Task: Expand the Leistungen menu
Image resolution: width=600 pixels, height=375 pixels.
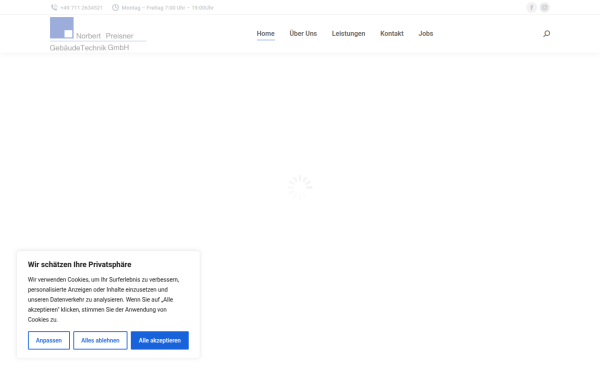Action: (348, 34)
